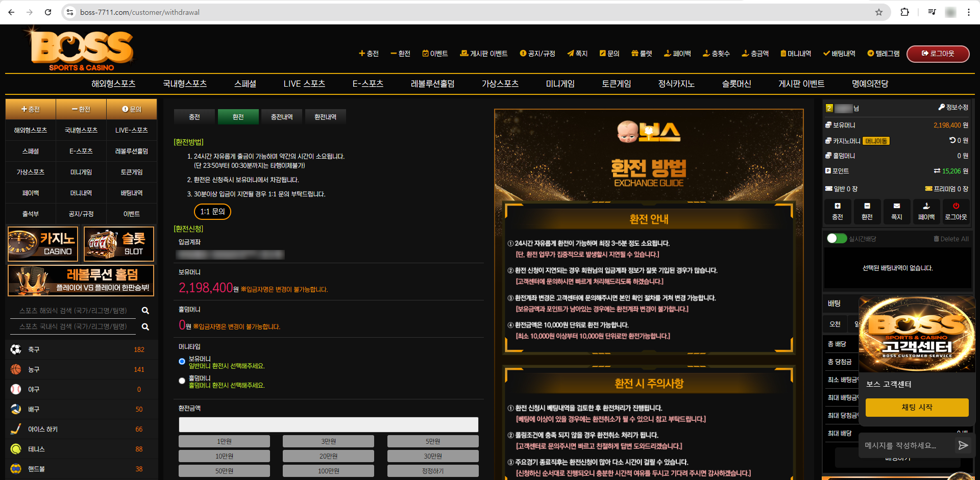This screenshot has height=480, width=980.
Task: Bookmark this page with the star icon
Action: (x=879, y=12)
